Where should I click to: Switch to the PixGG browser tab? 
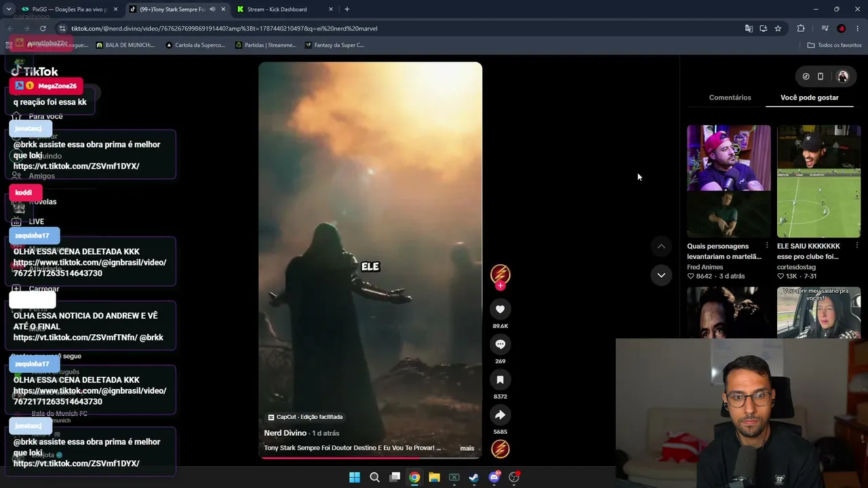tap(69, 9)
